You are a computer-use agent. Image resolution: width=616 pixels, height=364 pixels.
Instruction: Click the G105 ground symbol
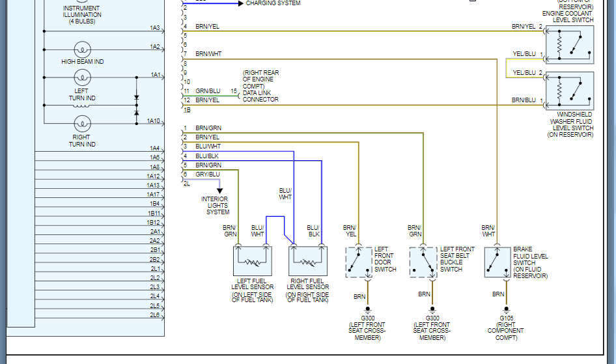pyautogui.click(x=507, y=311)
